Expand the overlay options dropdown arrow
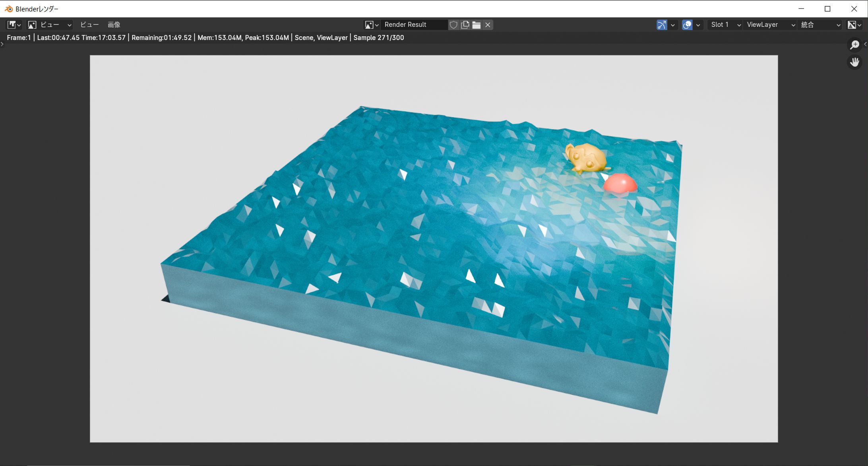The image size is (868, 466). 698,25
